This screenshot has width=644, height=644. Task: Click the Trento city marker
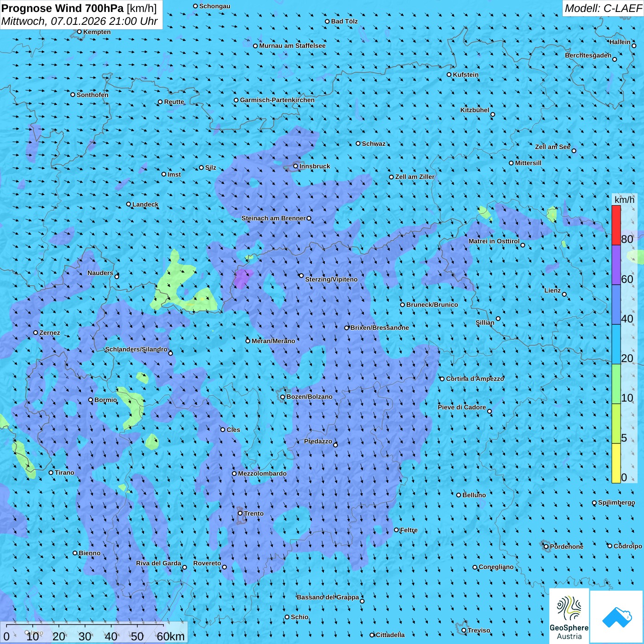point(240,513)
